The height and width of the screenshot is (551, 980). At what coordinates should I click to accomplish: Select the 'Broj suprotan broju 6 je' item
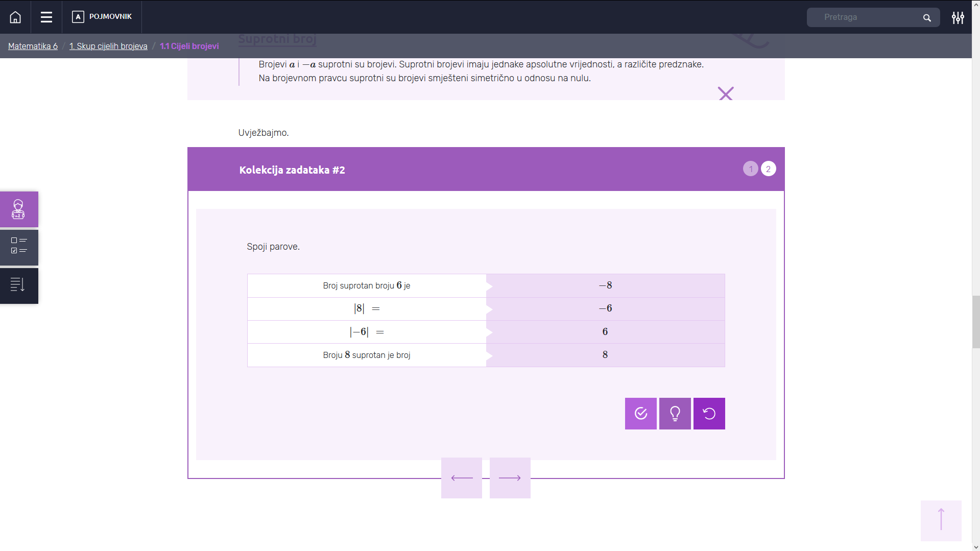(367, 285)
